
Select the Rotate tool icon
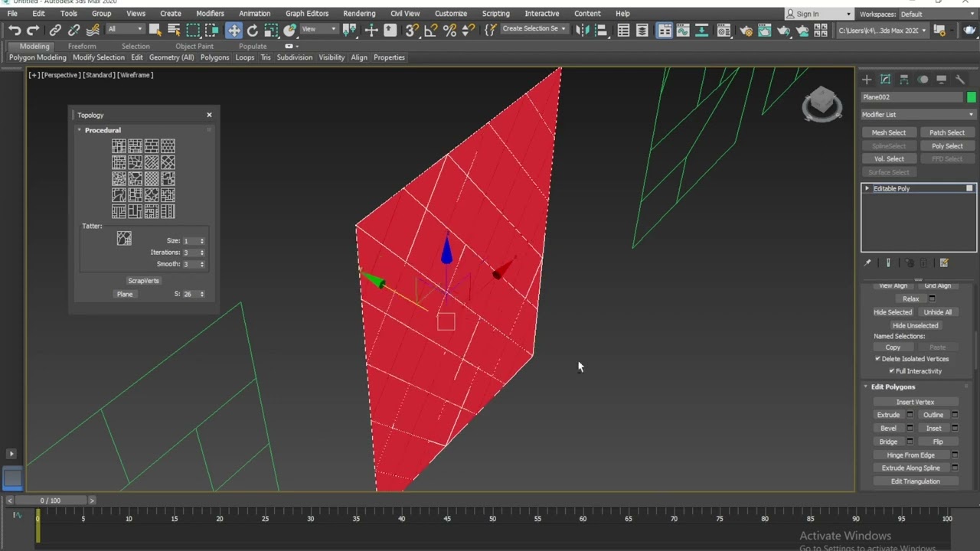(x=253, y=30)
